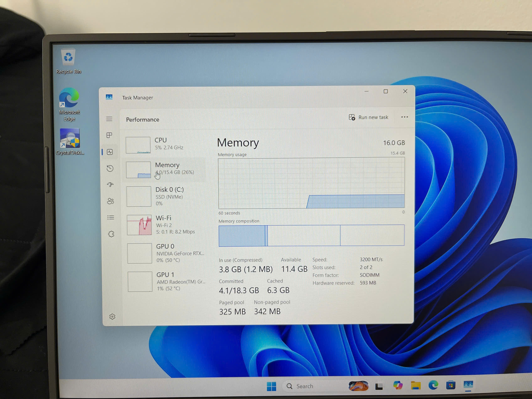Image resolution: width=532 pixels, height=399 pixels.
Task: Click the Available value 11.4 GB
Action: (x=294, y=269)
